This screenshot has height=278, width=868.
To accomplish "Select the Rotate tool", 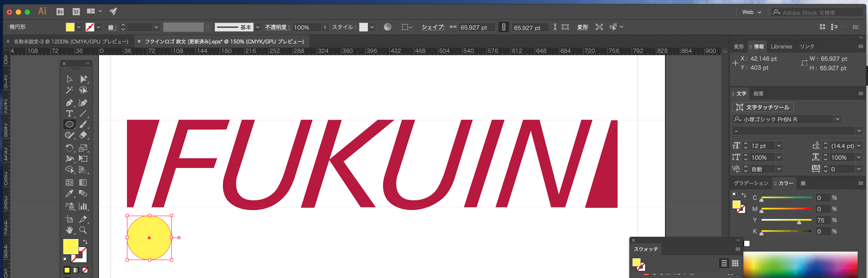I will click(x=69, y=148).
